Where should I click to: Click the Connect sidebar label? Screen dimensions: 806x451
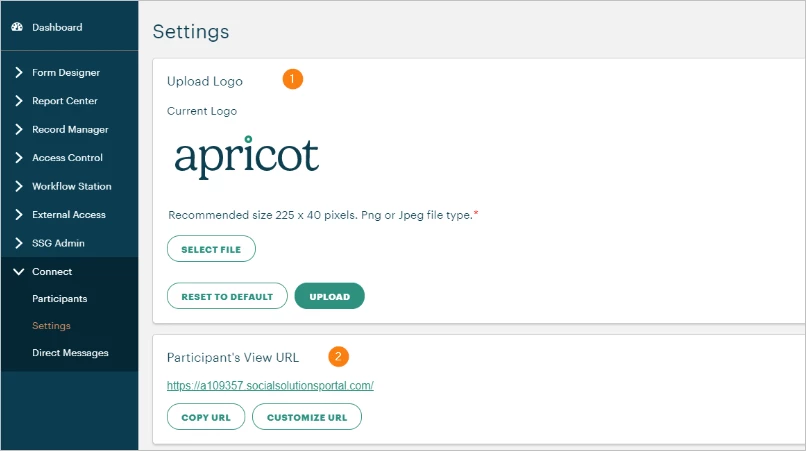click(52, 272)
